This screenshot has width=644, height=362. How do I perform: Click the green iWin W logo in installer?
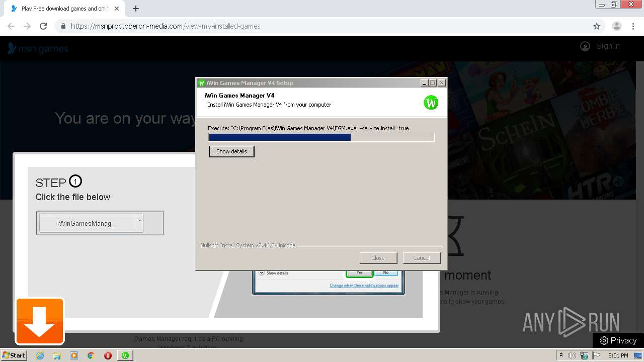(x=431, y=103)
